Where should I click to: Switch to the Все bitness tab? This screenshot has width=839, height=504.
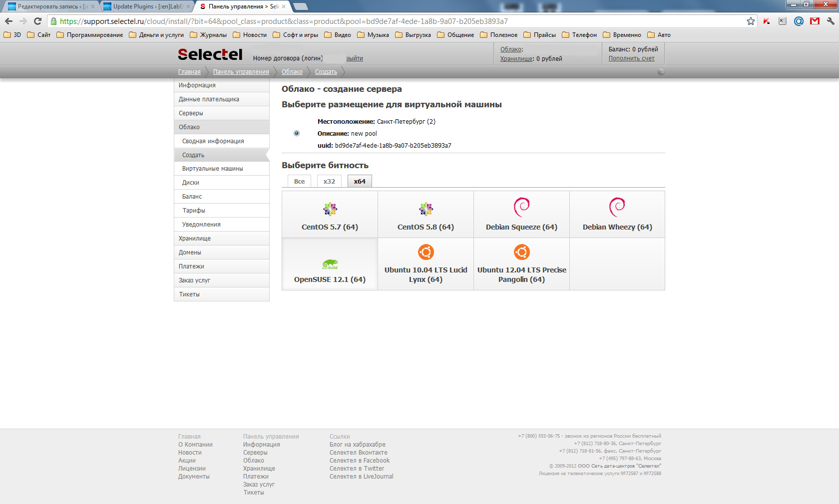tap(299, 181)
